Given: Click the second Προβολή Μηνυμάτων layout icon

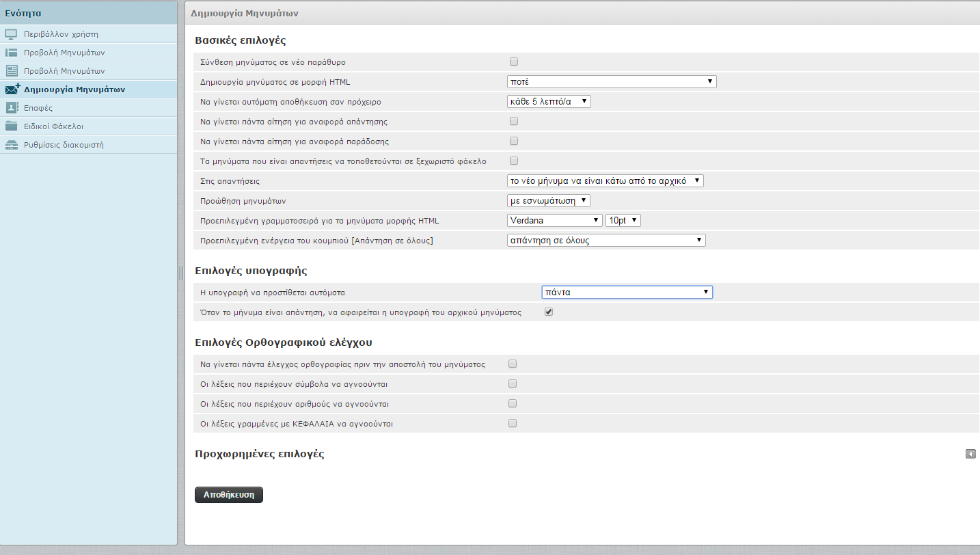Looking at the screenshot, I should (x=11, y=71).
